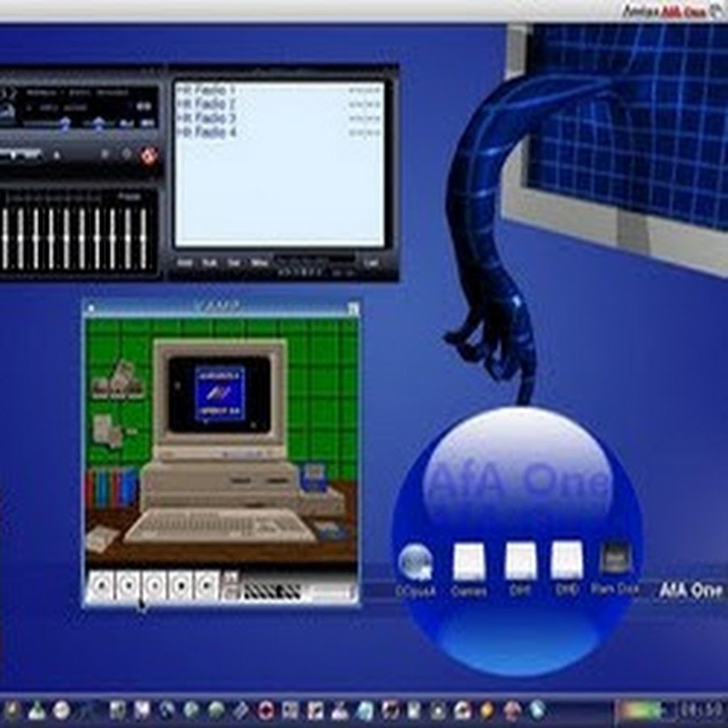Click the green meter in the bottom-right tray

point(641,710)
